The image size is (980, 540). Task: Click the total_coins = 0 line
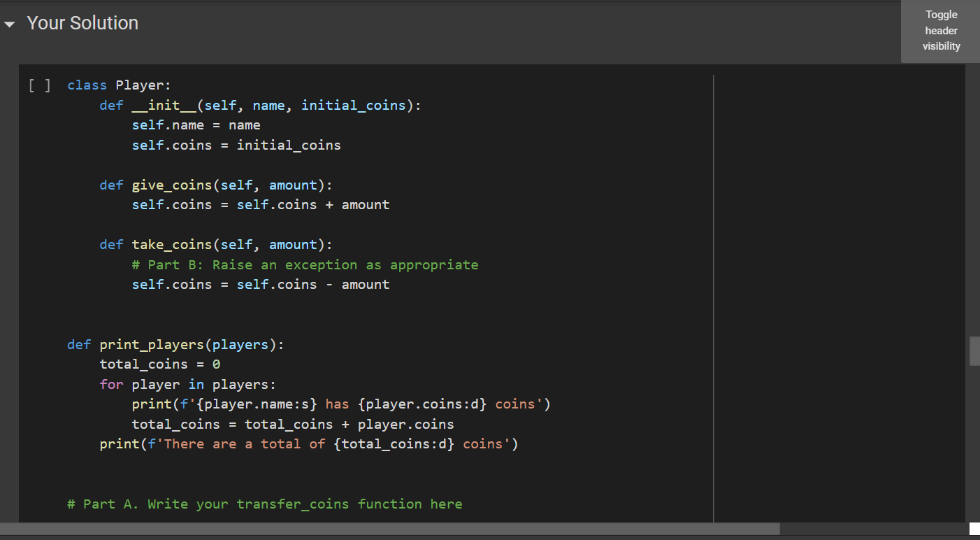coord(158,364)
